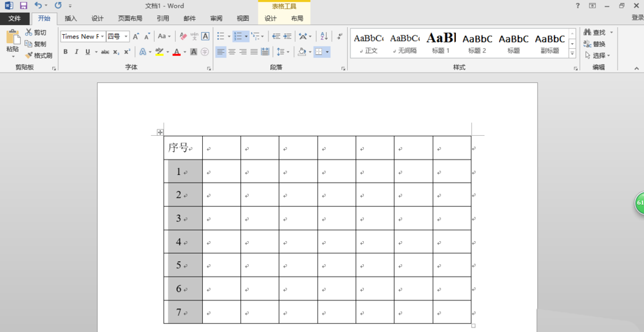
Task: Insert enclosed character 字 icon
Action: pyautogui.click(x=205, y=52)
